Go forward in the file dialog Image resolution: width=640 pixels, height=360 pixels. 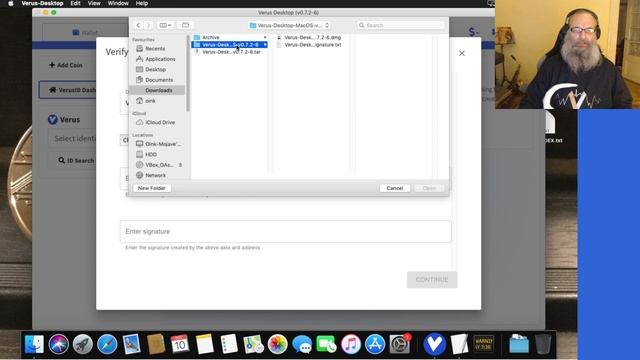(149, 25)
